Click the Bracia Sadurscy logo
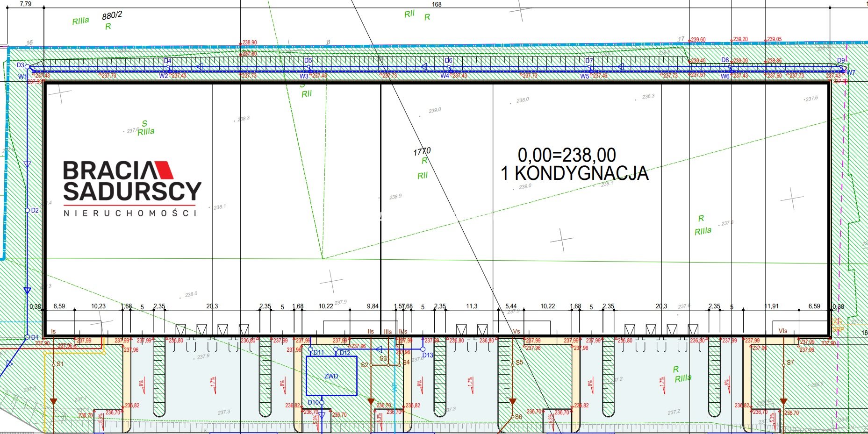The image size is (868, 434). click(132, 189)
